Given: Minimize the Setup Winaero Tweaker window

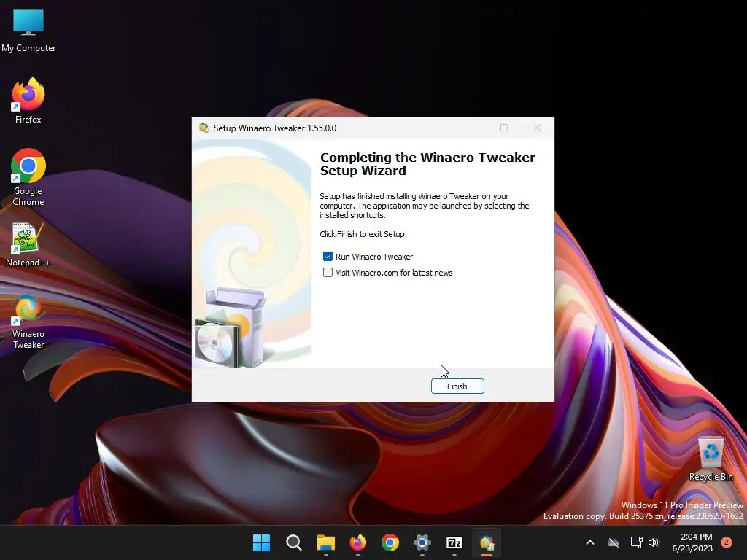Looking at the screenshot, I should pos(471,128).
